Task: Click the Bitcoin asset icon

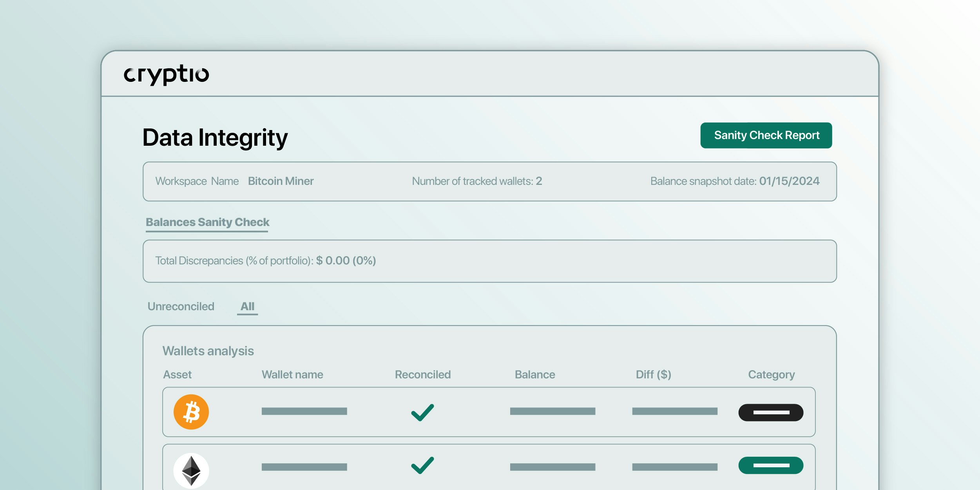Action: point(191,412)
